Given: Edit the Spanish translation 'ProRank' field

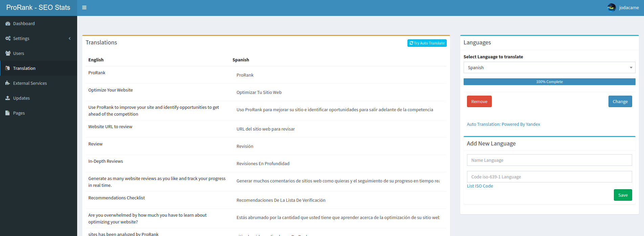Looking at the screenshot, I should click(338, 75).
